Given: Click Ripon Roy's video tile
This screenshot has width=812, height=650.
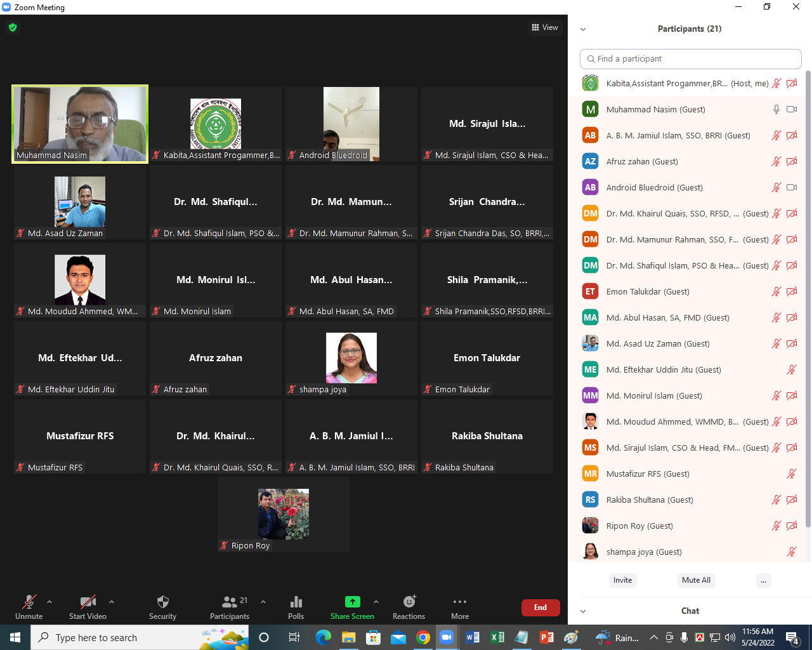Looking at the screenshot, I should (x=284, y=514).
